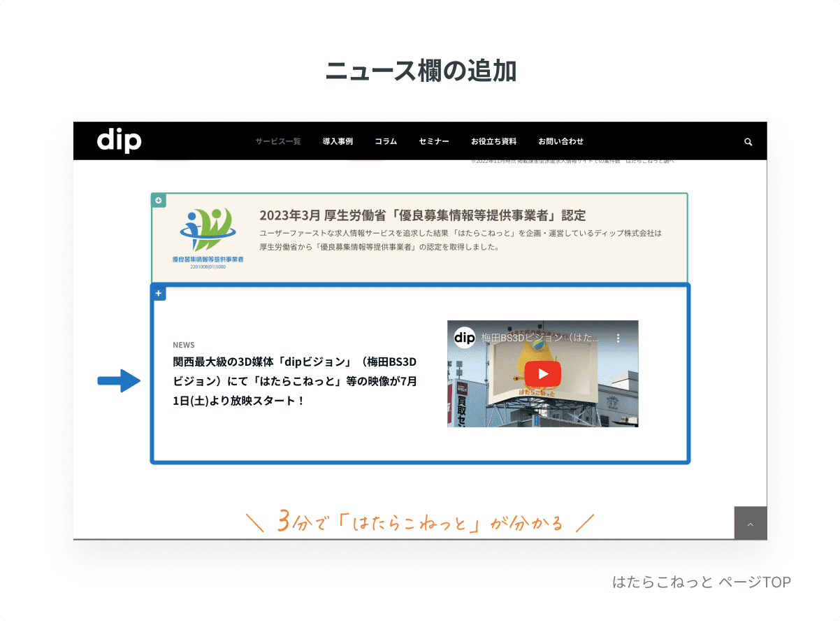Click the dip logo in header

pyautogui.click(x=119, y=141)
